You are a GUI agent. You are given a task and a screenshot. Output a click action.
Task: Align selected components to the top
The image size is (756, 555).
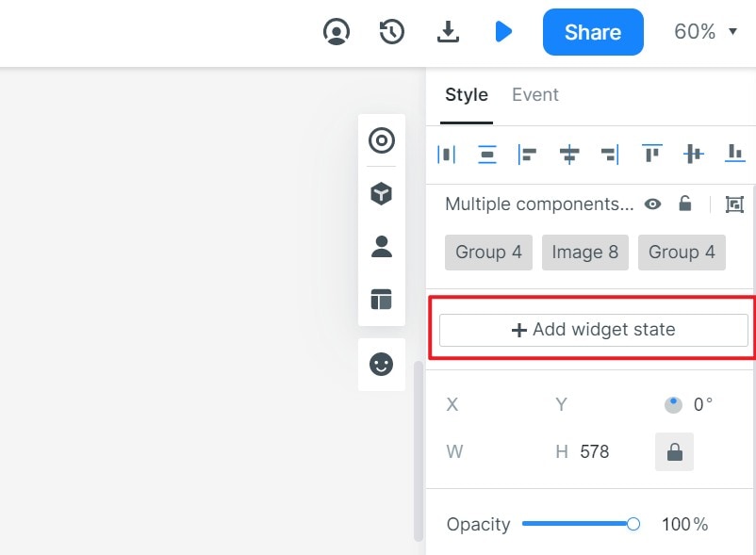651,154
